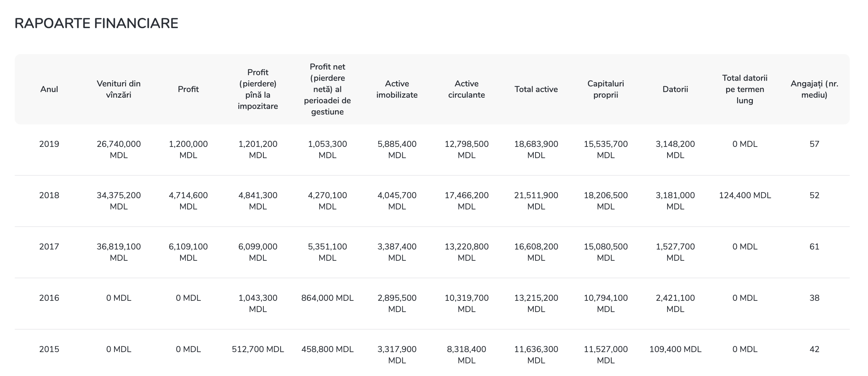
Task: Click the Profit column header
Action: pos(188,89)
